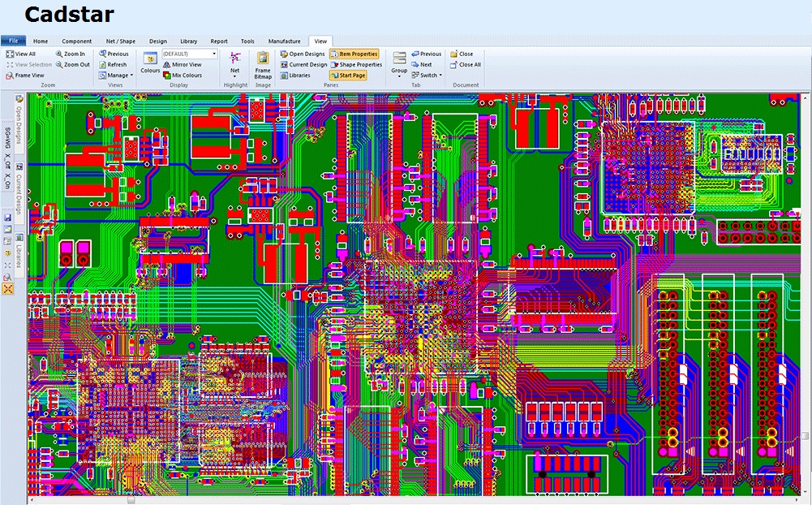Expand the Net highlight dropdown arrow
This screenshot has height=505, width=812.
tap(235, 77)
